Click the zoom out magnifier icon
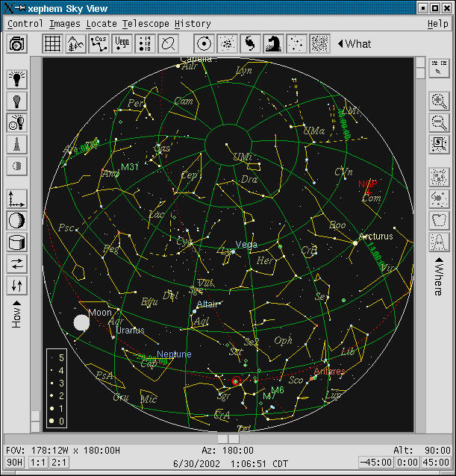The height and width of the screenshot is (476, 456). coord(439,122)
